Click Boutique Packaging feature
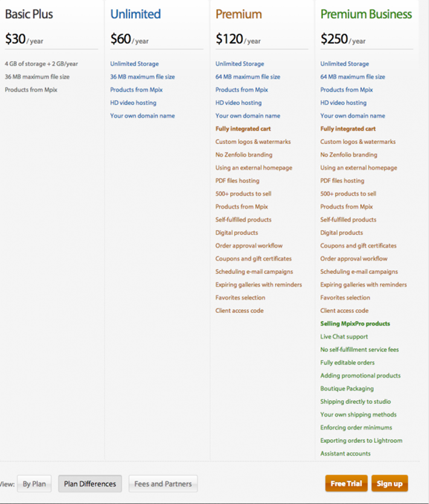The height and width of the screenshot is (504, 429). click(x=347, y=389)
